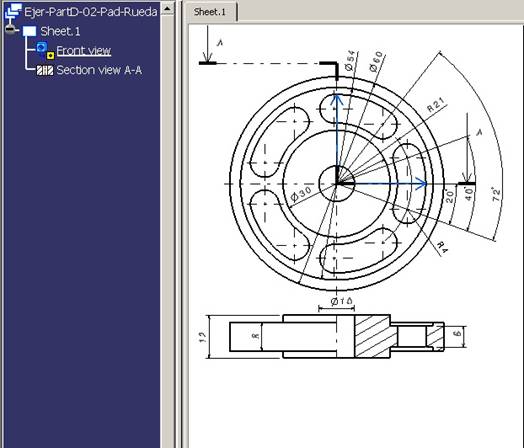Collapse the Sheet.1 tree node connector
Viewport: 524px width, 448px height.
[11, 30]
